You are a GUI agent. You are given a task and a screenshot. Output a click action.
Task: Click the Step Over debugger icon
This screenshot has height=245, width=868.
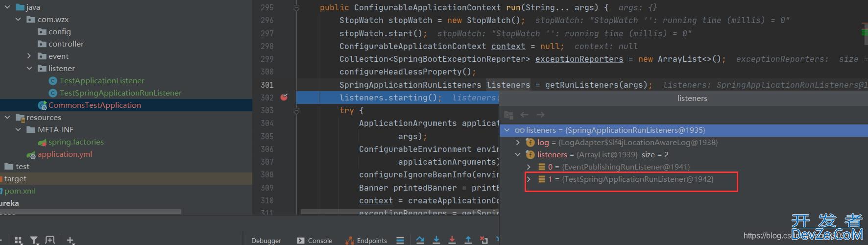point(420,240)
